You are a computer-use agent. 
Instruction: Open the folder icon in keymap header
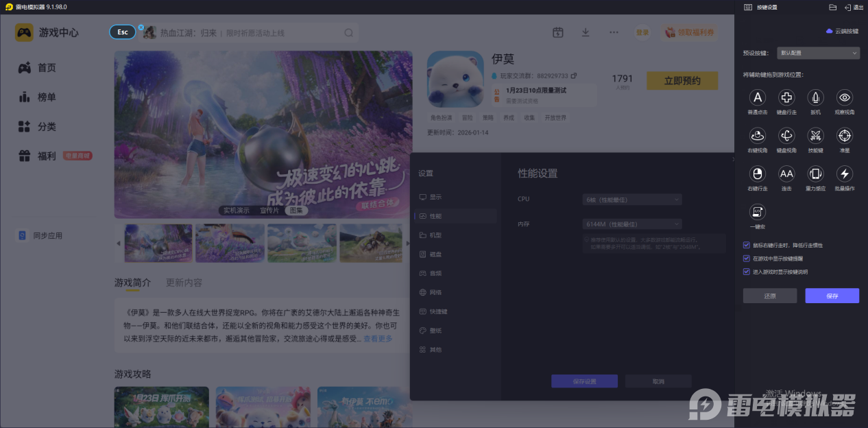tap(832, 8)
